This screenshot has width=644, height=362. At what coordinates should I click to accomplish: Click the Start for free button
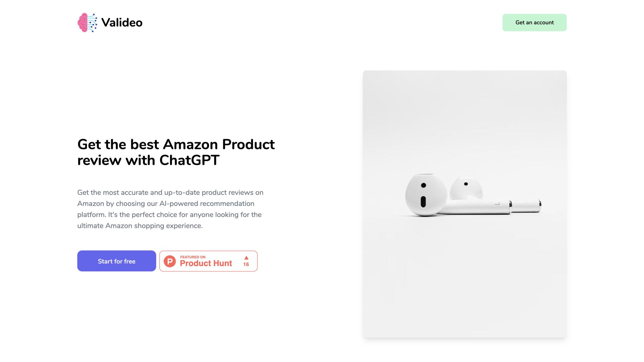coord(116,261)
